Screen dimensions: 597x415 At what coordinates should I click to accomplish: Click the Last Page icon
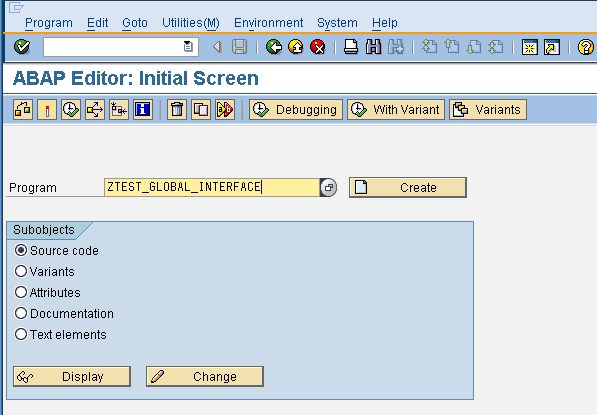point(496,47)
